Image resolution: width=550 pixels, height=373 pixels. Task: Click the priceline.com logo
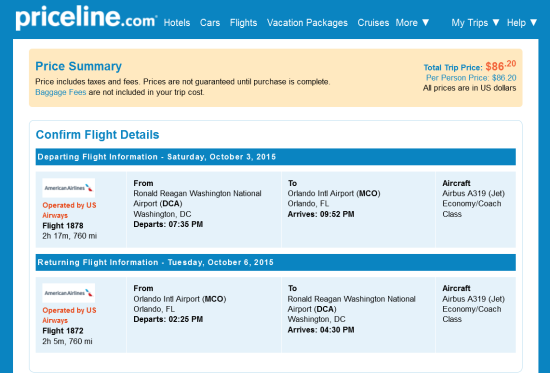click(x=86, y=18)
